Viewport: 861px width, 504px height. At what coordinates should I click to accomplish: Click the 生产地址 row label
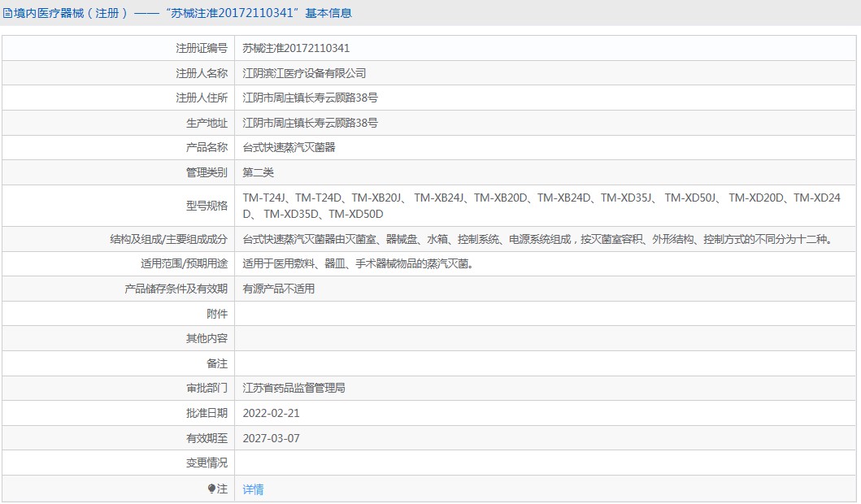tap(207, 123)
